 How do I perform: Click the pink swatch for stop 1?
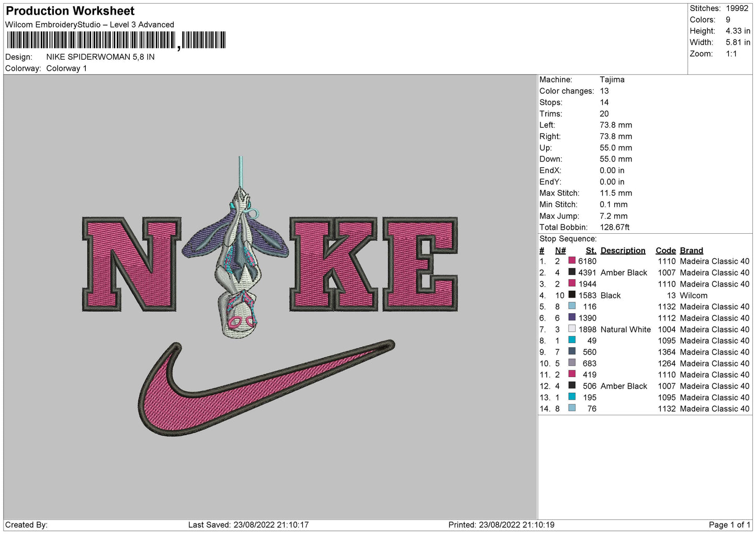click(x=572, y=261)
